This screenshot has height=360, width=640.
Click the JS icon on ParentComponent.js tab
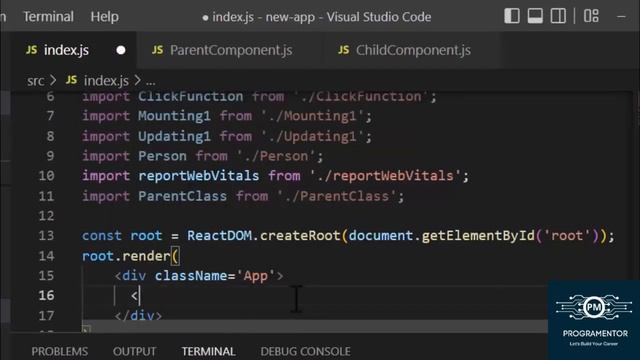158,50
